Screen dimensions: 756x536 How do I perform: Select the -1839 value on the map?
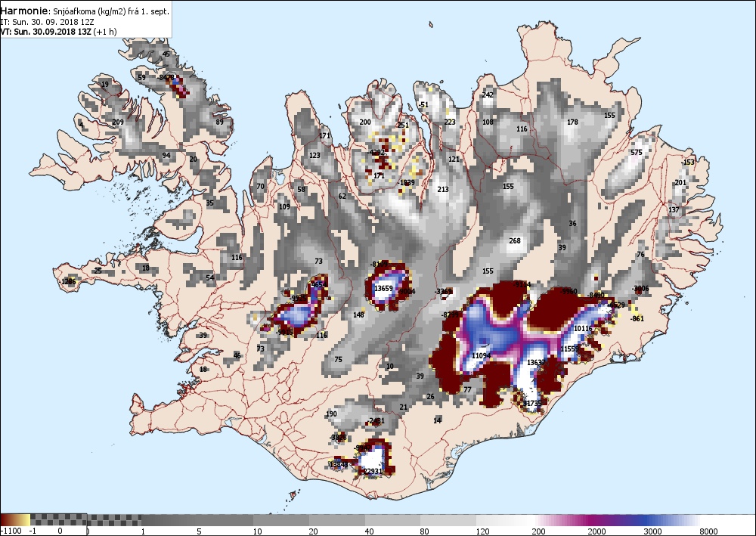[407, 183]
